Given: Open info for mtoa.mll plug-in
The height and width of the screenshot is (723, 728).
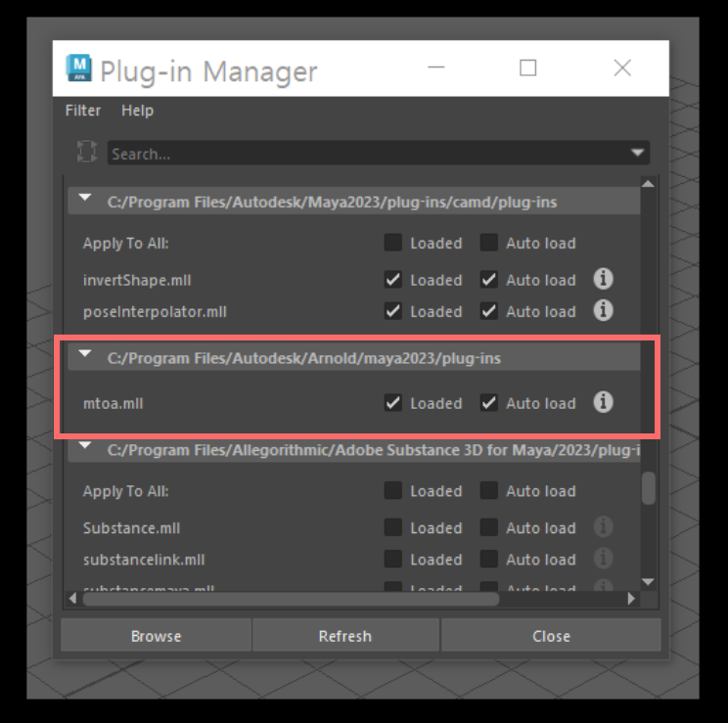Looking at the screenshot, I should pos(603,402).
